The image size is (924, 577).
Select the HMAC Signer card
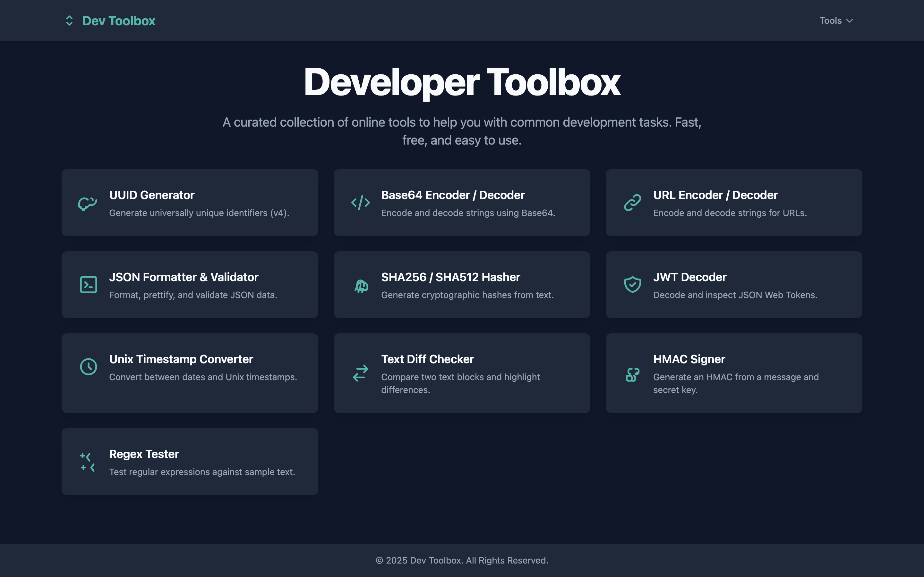(734, 373)
